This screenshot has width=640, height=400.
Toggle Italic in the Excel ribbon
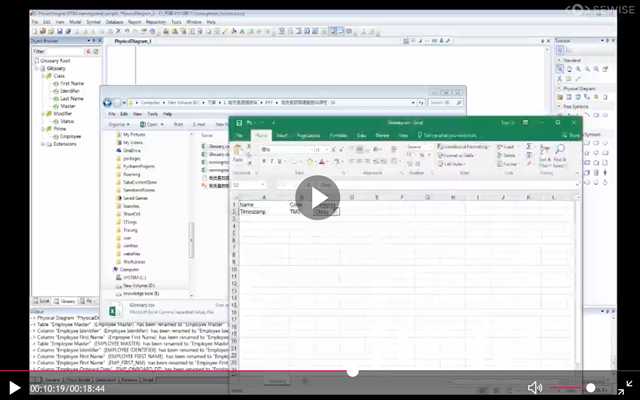point(272,162)
